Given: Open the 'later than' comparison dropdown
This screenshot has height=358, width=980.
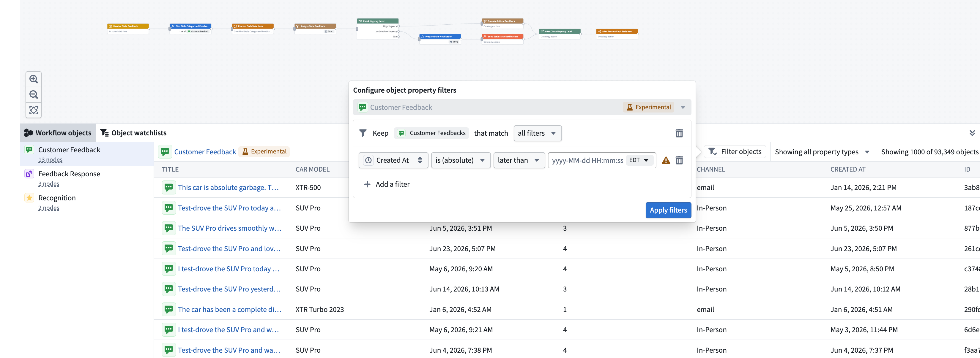Looking at the screenshot, I should (519, 160).
